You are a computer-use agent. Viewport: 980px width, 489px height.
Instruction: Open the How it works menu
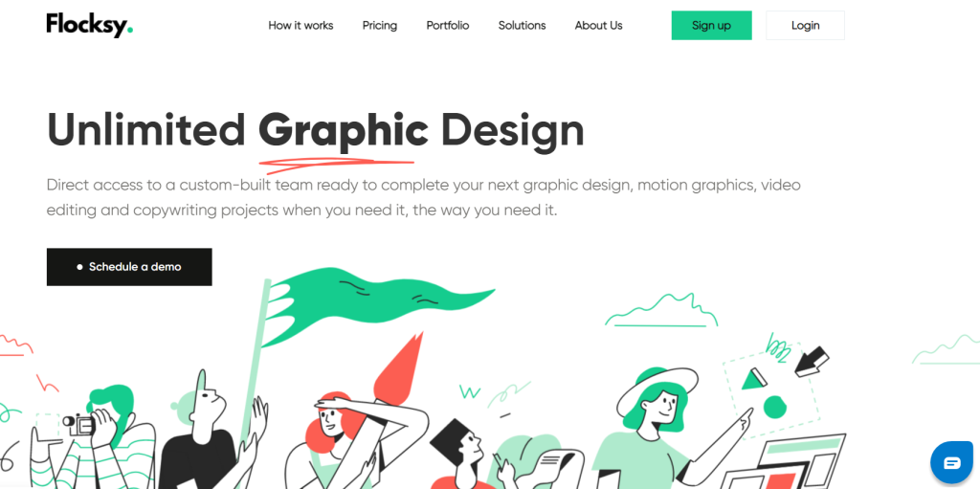301,26
